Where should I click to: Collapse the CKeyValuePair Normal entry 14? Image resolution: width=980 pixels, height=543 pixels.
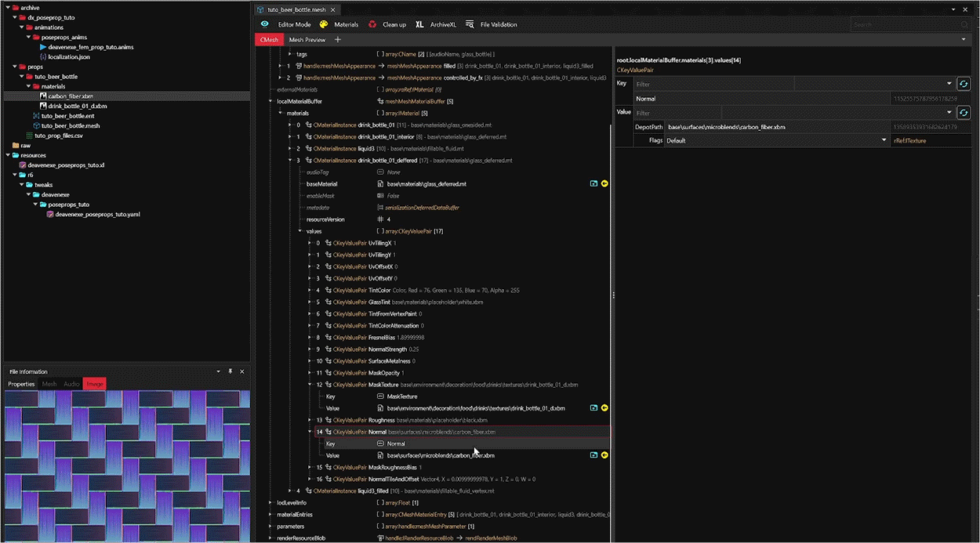310,432
